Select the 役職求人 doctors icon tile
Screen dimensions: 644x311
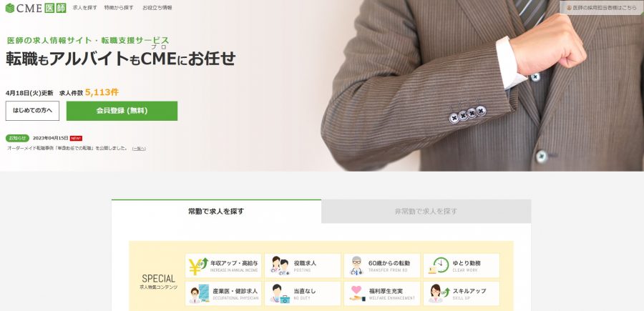point(303,265)
